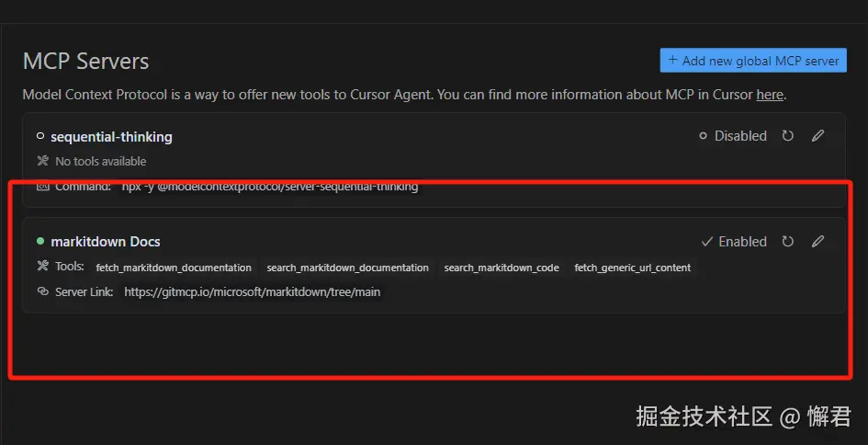This screenshot has height=445, width=868.
Task: Click the fetch_generic_url_content tool chip
Action: 633,268
